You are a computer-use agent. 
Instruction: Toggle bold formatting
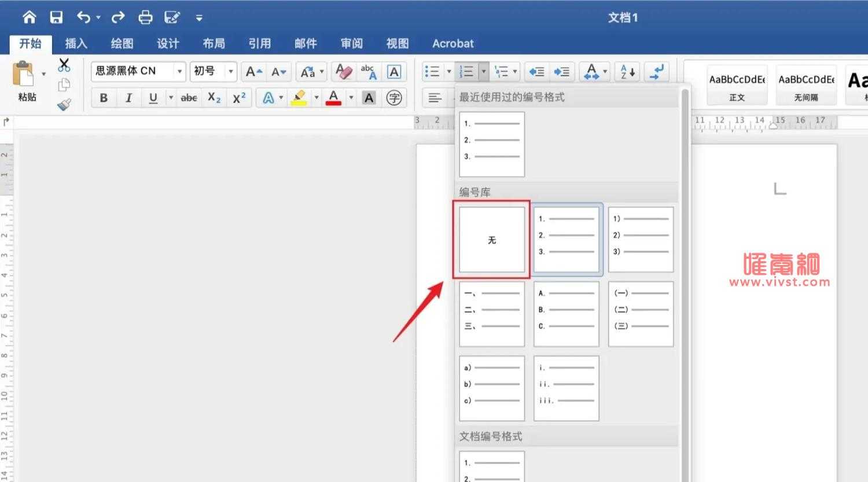coord(104,98)
